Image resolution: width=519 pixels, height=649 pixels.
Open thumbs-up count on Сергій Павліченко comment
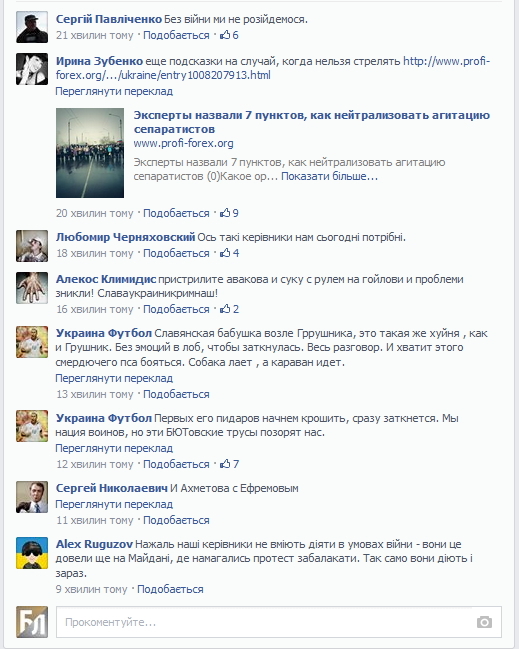(x=229, y=35)
